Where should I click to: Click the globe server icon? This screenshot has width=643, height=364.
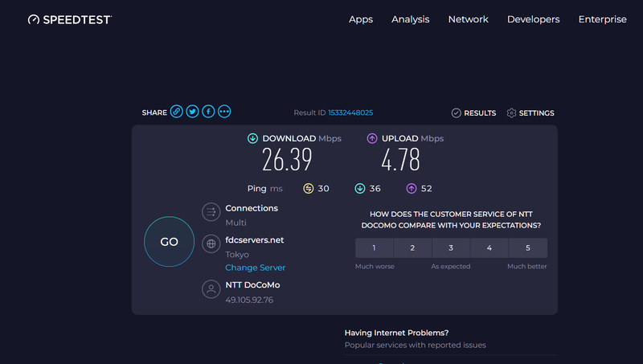point(211,244)
